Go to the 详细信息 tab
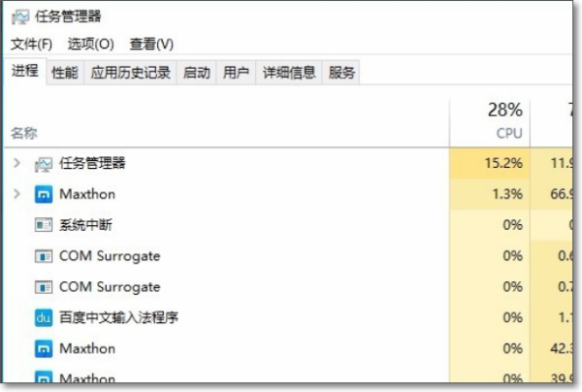The height and width of the screenshot is (392, 582). (x=289, y=73)
